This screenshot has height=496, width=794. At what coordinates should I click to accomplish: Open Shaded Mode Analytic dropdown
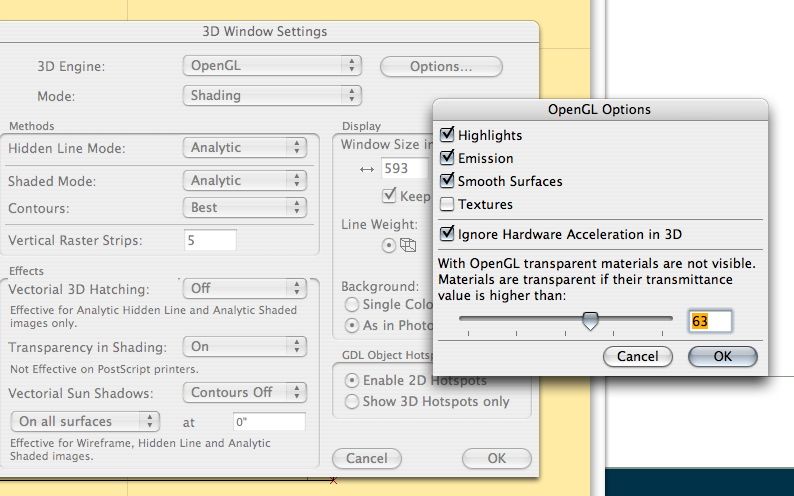tap(245, 181)
